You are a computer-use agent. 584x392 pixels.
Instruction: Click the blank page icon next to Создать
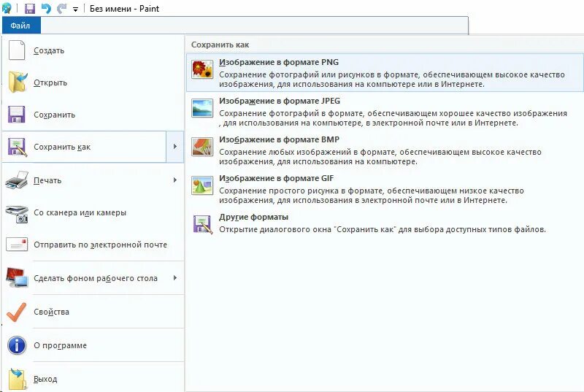click(x=17, y=50)
